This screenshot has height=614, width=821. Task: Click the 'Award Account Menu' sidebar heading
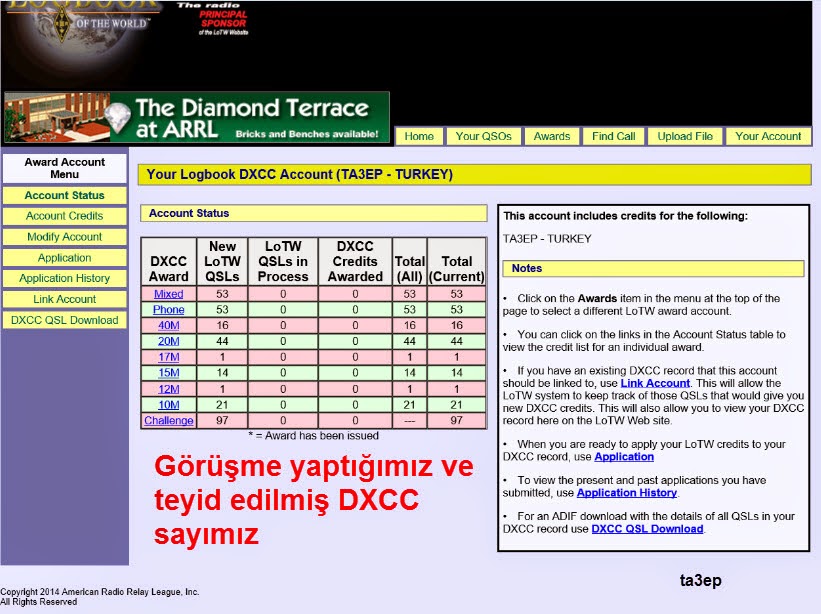tap(64, 168)
